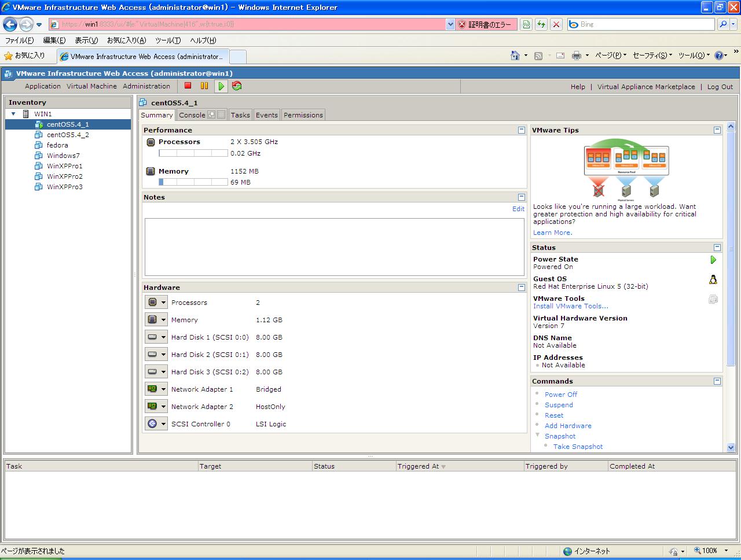The width and height of the screenshot is (741, 560).
Task: Click the Edit link in Notes
Action: tap(518, 209)
